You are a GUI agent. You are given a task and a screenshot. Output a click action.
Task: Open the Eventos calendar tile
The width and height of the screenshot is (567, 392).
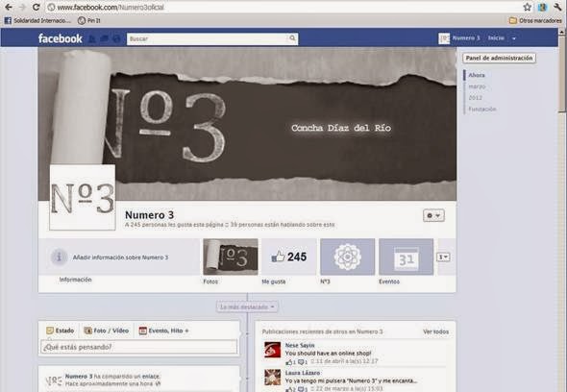pos(407,257)
